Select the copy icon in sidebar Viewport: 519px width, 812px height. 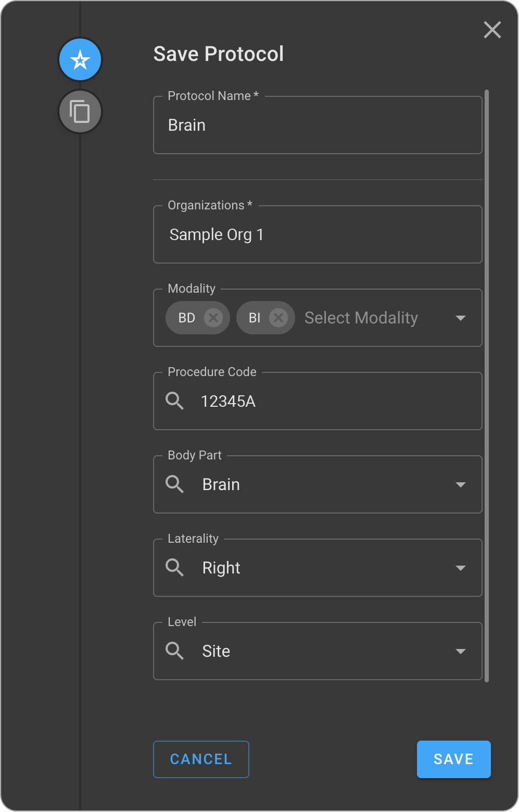point(80,111)
